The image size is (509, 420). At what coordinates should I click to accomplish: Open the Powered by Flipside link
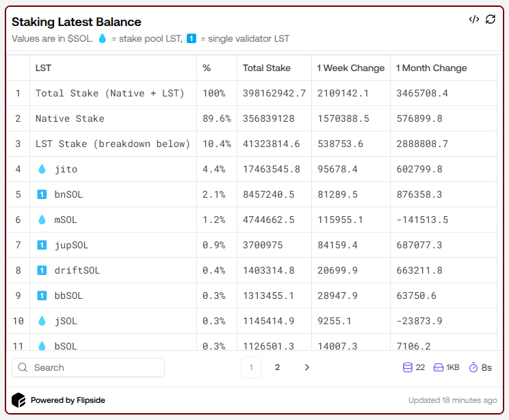(x=68, y=400)
